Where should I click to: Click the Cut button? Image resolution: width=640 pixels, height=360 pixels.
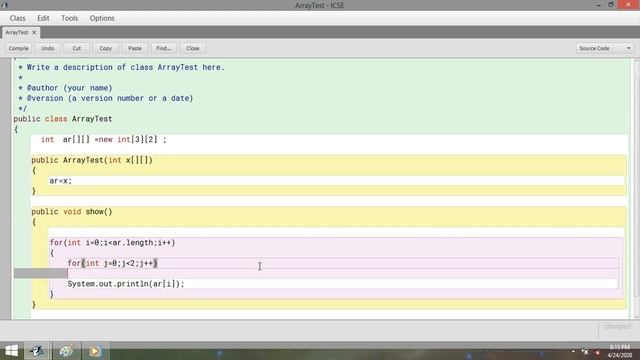point(77,48)
